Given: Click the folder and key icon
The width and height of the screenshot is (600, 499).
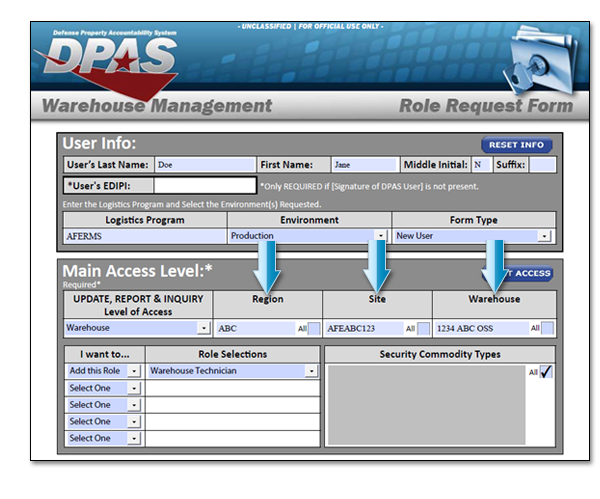Looking at the screenshot, I should [x=540, y=60].
